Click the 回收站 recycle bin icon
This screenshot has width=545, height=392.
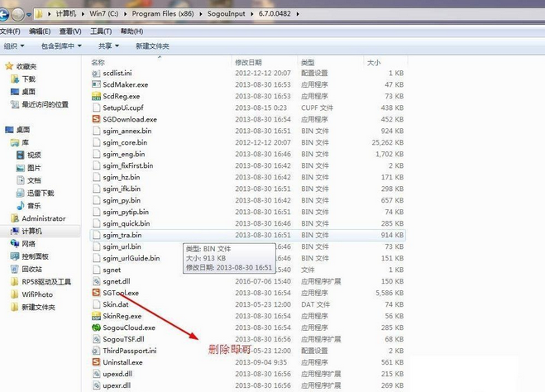coord(15,269)
